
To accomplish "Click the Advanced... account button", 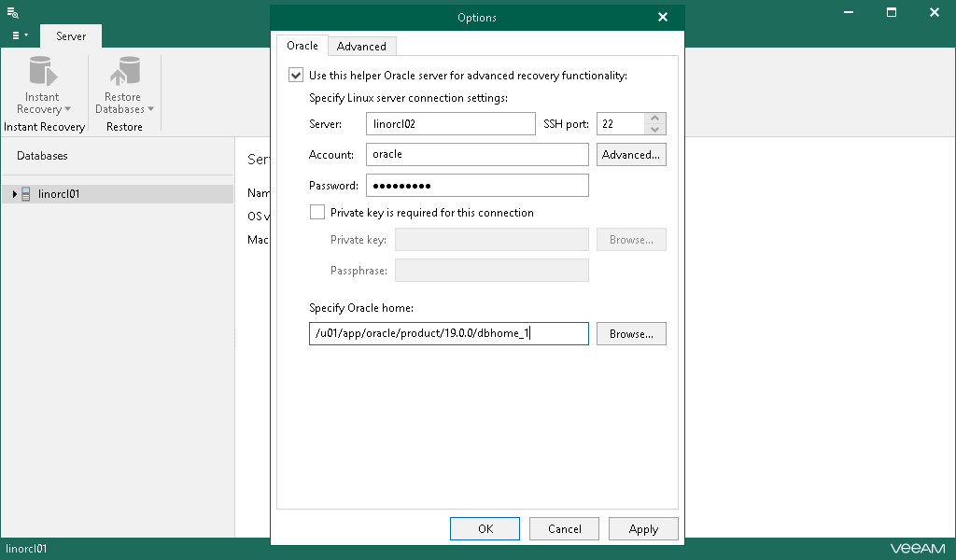I will [x=631, y=155].
